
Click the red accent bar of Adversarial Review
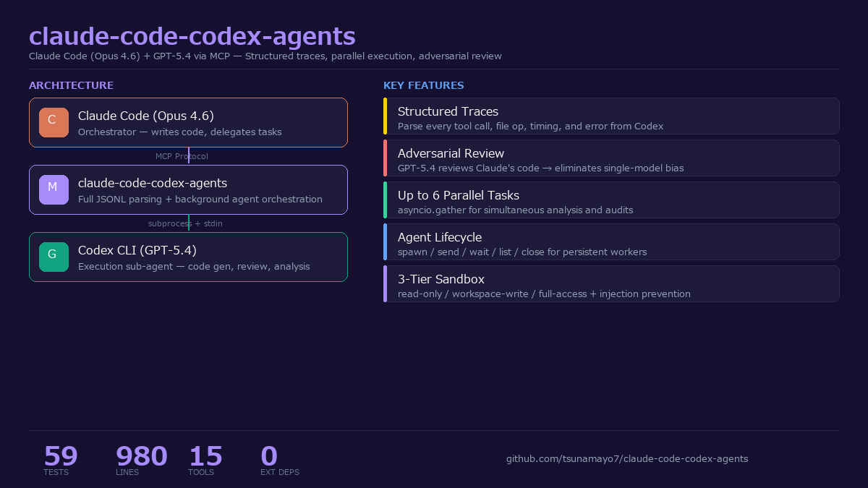coord(385,158)
